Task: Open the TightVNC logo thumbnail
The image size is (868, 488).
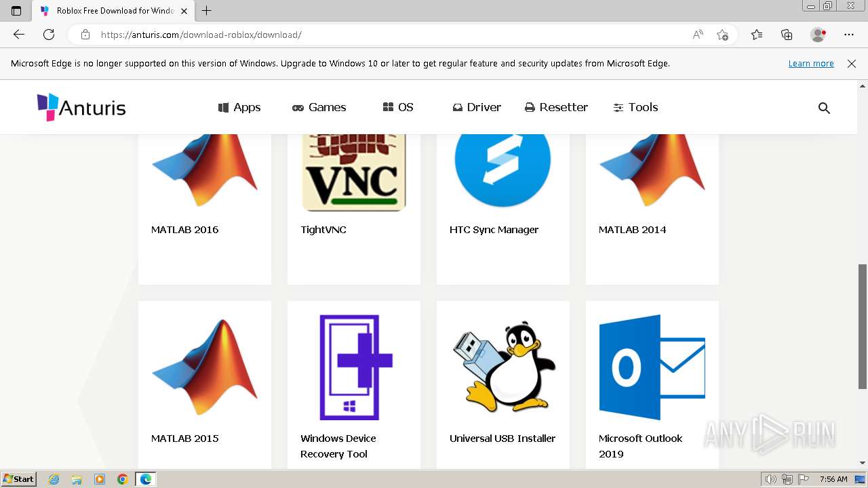Action: [x=354, y=173]
